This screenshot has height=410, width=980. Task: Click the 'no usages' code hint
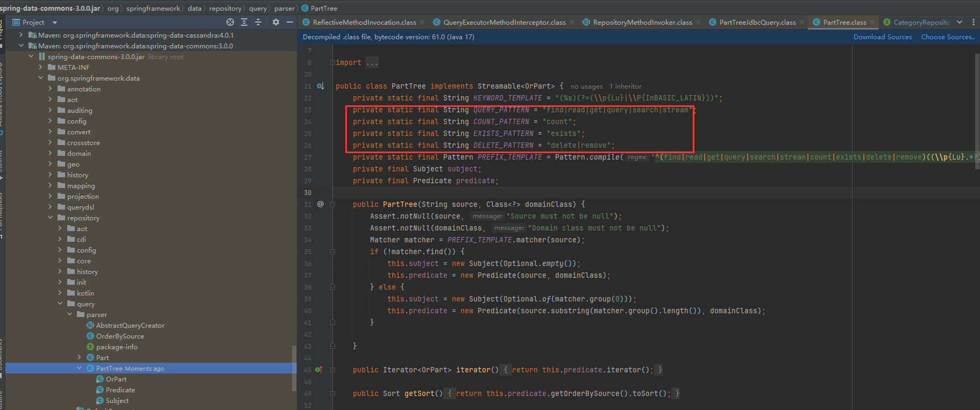point(586,87)
